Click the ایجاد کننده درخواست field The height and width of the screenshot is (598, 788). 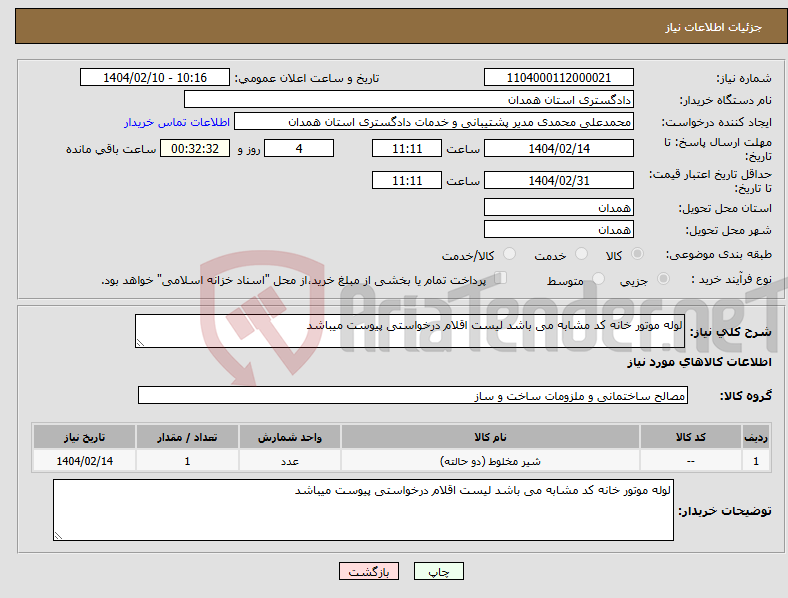[x=434, y=122]
